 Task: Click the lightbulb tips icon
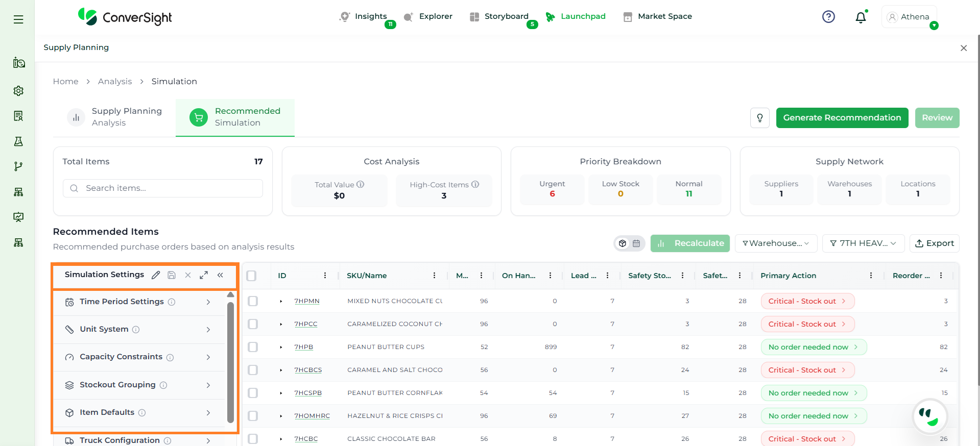point(759,118)
